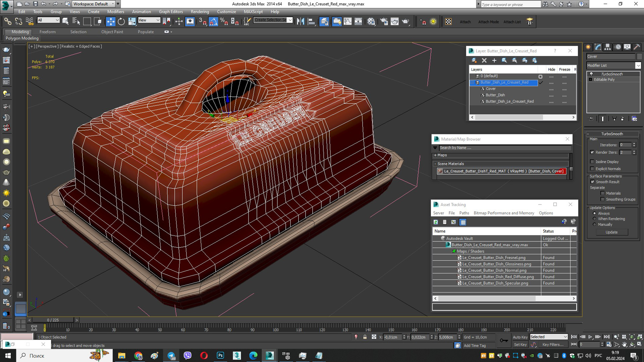Screen dimensions: 644x362
Task: Click the Layer dialog horizontal scrollbar
Action: point(509,117)
